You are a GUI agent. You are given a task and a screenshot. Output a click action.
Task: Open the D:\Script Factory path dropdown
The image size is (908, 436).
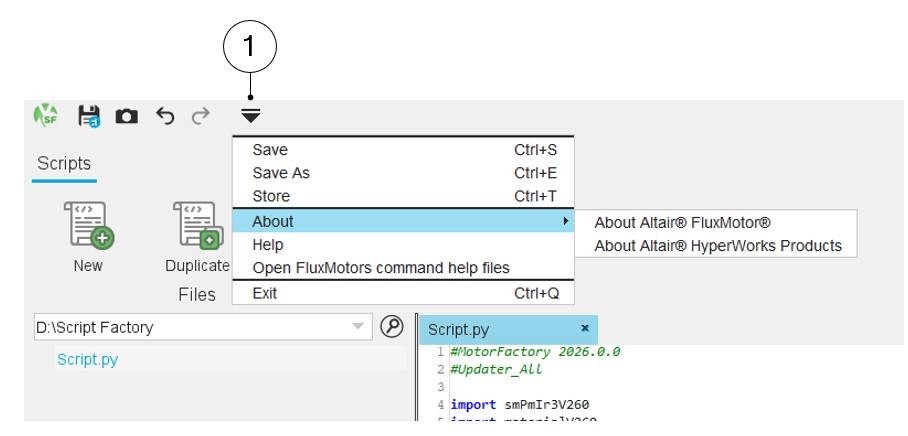pyautogui.click(x=358, y=326)
